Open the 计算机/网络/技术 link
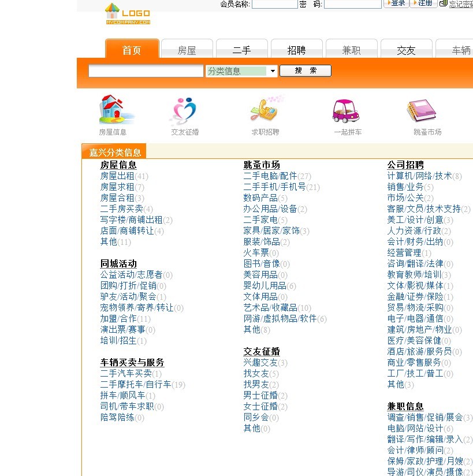The image size is (473, 476). (419, 176)
